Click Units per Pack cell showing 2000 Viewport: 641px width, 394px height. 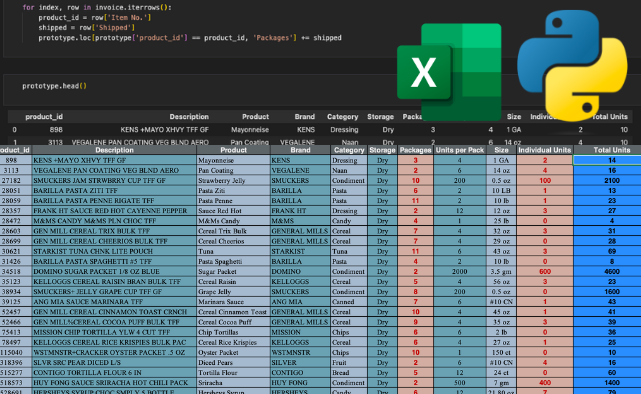click(x=459, y=271)
